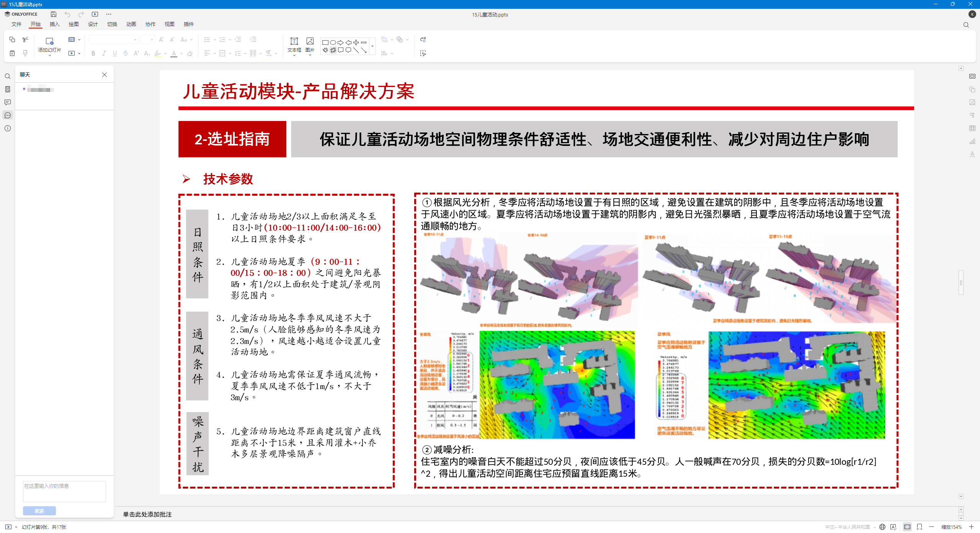Toggle fit to width view
The width and height of the screenshot is (980, 533).
click(x=920, y=527)
